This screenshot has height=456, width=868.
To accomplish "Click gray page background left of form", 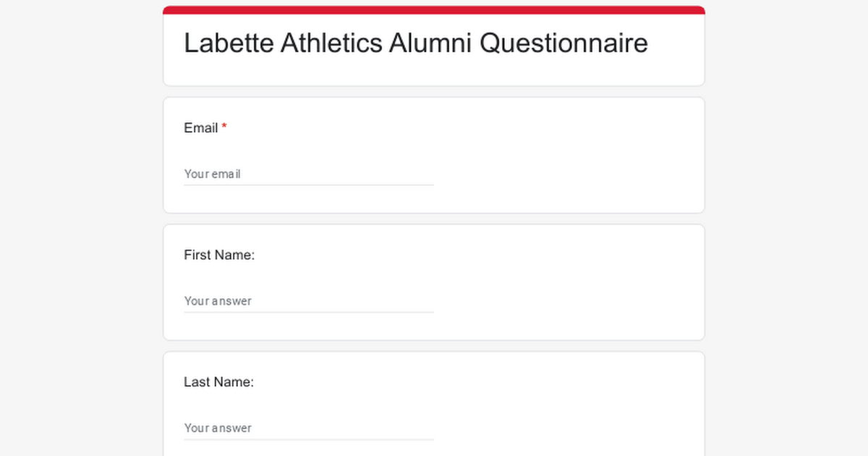I will click(81, 228).
